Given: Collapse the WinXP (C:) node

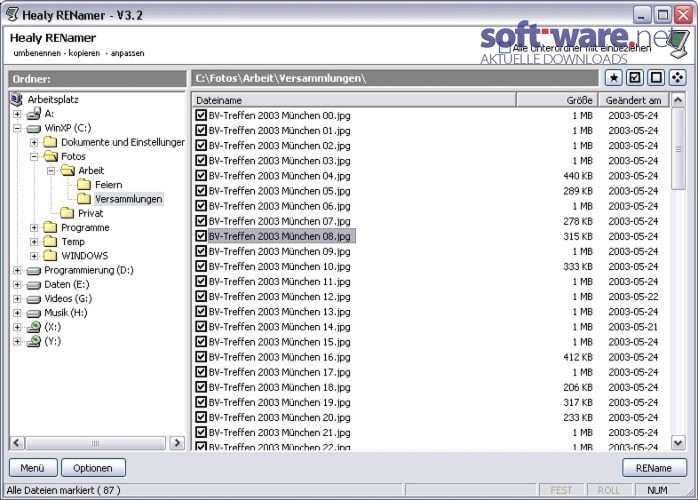Looking at the screenshot, I should (17, 128).
